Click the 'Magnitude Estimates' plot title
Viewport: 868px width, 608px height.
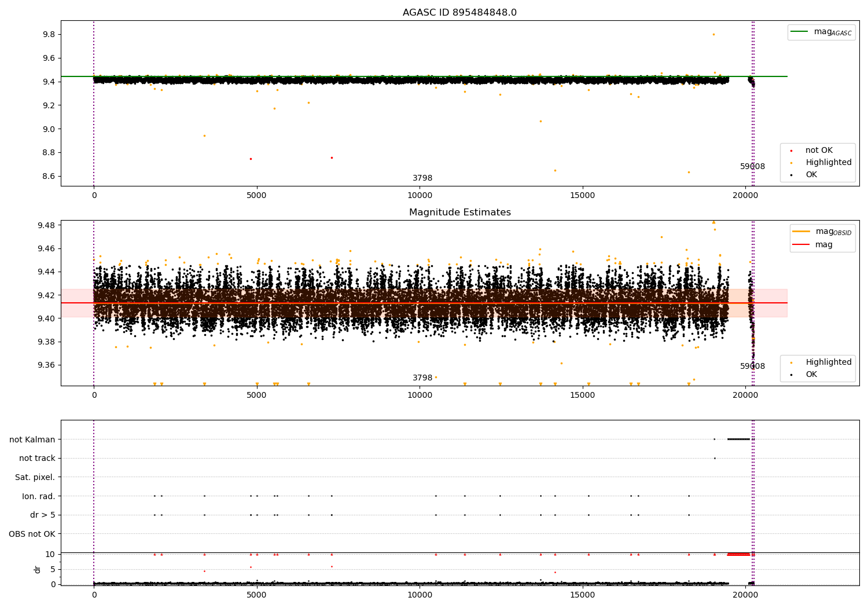(459, 213)
